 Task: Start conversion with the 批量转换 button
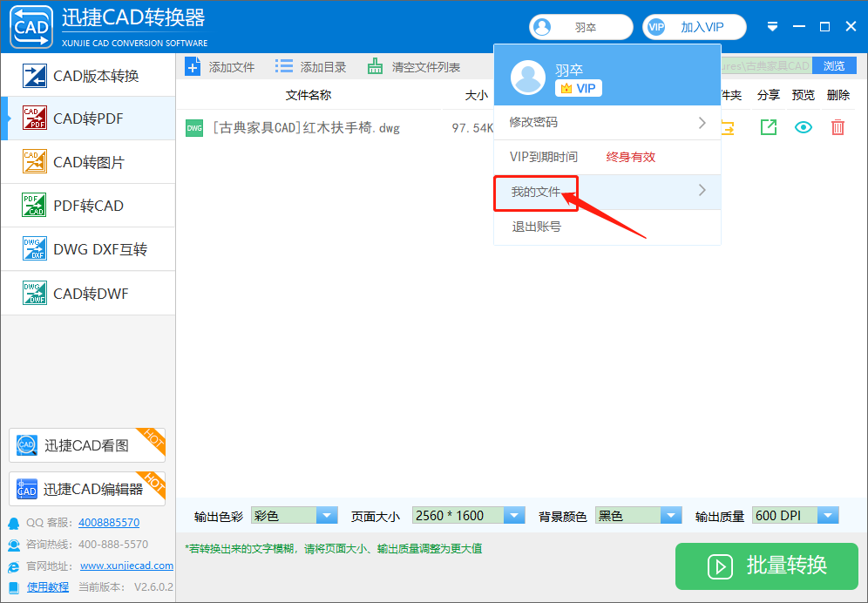pos(767,566)
